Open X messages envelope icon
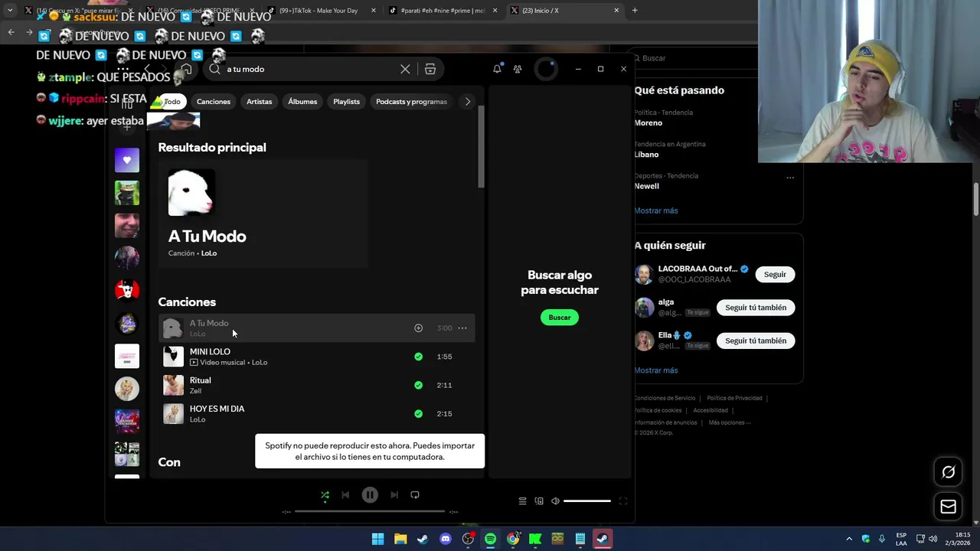 (948, 507)
